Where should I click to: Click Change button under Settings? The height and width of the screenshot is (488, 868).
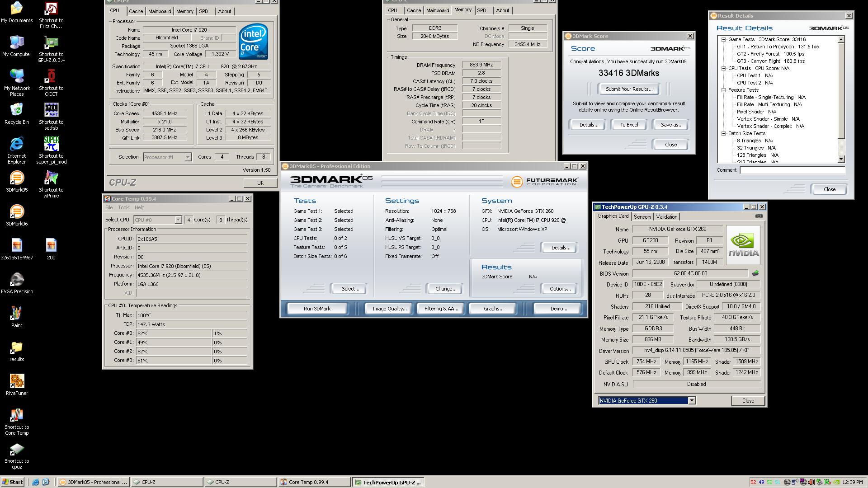point(445,289)
